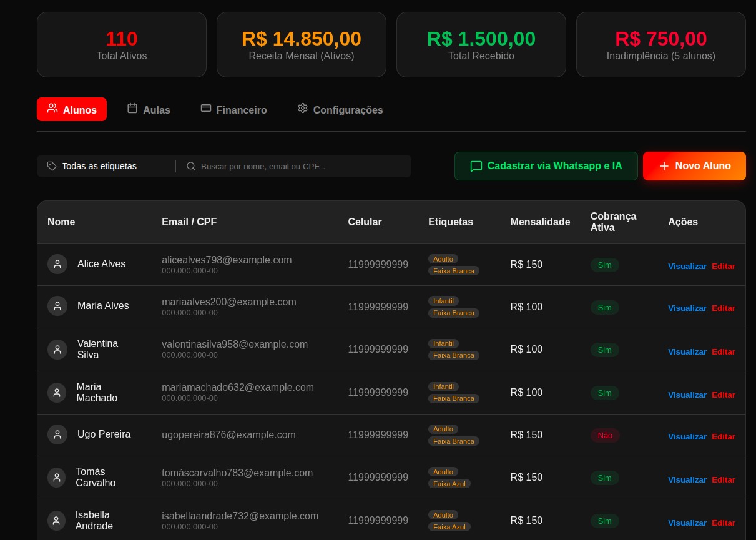Toggle Ugo Pereira's Não cobrança status

coord(604,435)
